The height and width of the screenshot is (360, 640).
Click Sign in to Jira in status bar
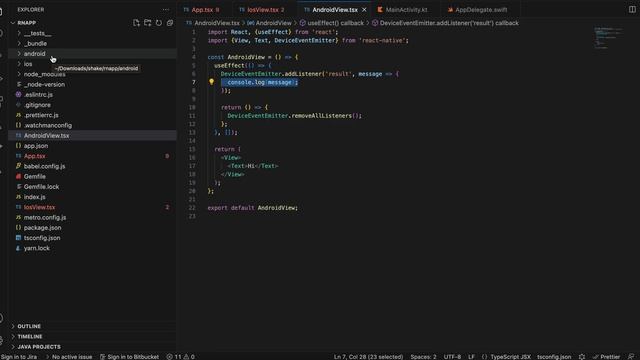tap(19, 357)
